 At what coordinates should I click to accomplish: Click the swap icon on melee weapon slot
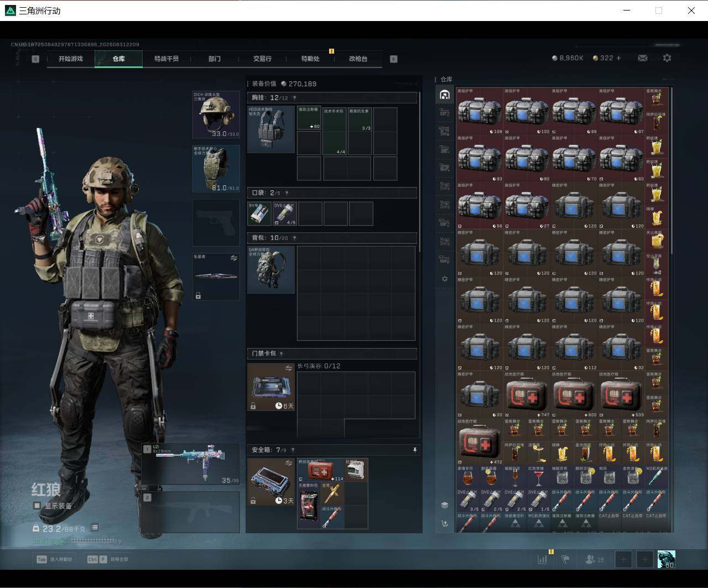233,258
